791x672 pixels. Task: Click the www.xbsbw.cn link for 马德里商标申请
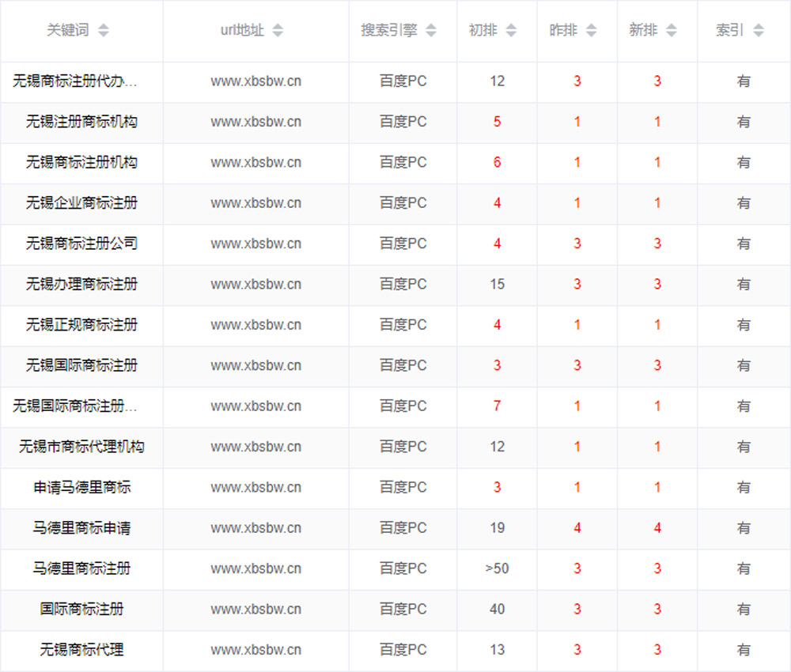255,528
